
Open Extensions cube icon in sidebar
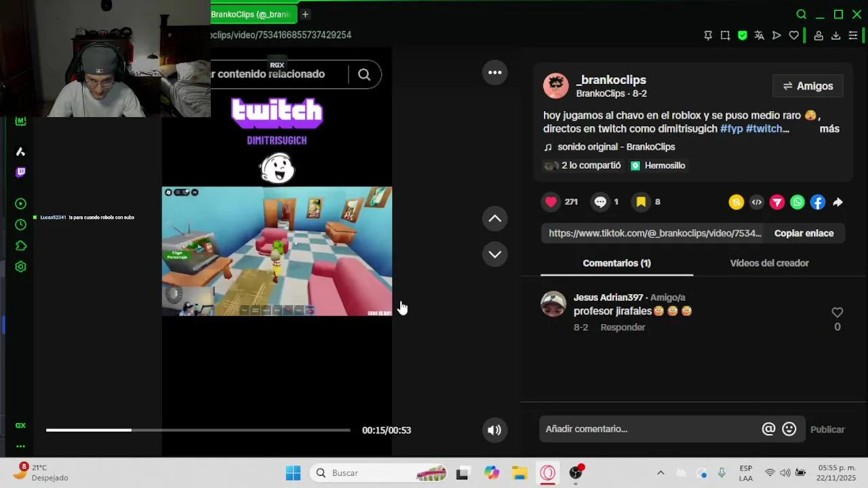(20, 246)
